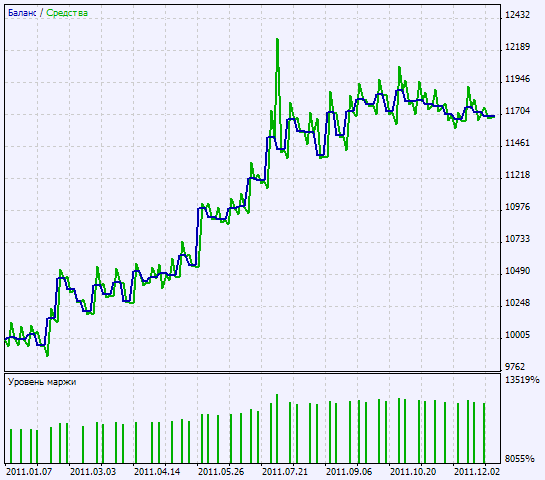Click the 2011.01.07 date label
Viewport: 545px width, 480px height.
pyautogui.click(x=29, y=472)
